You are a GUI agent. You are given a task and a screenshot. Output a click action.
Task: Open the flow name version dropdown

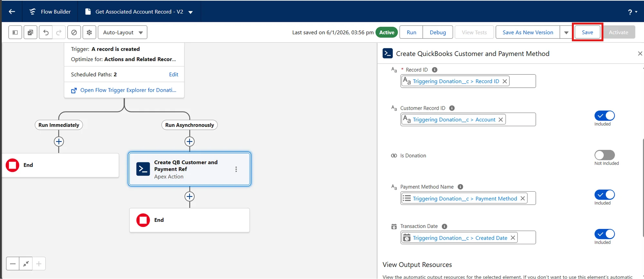click(191, 12)
